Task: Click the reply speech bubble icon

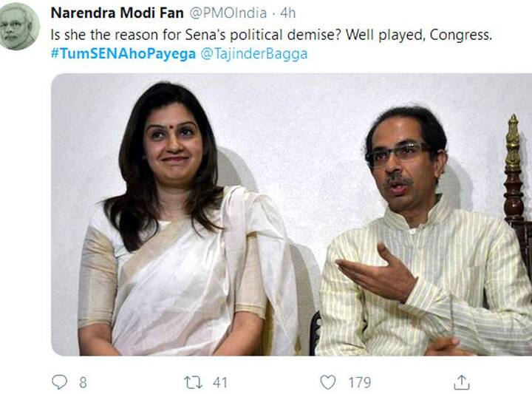Action: point(59,382)
